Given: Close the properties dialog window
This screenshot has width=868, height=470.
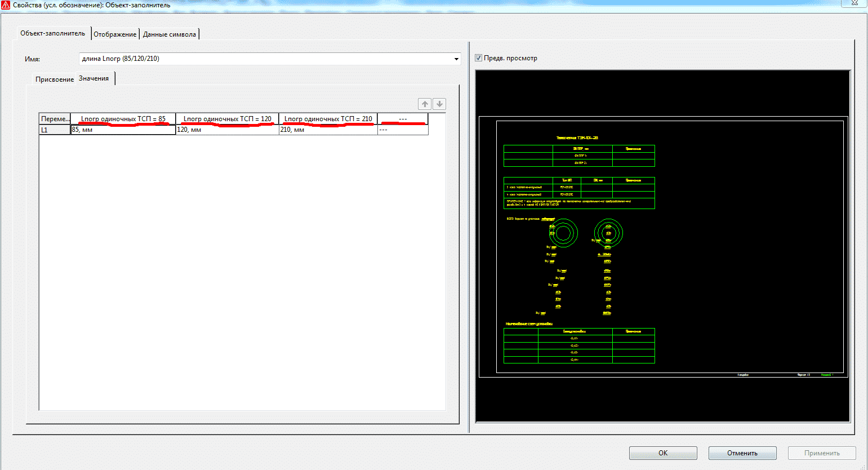Looking at the screenshot, I should pyautogui.click(x=854, y=3).
